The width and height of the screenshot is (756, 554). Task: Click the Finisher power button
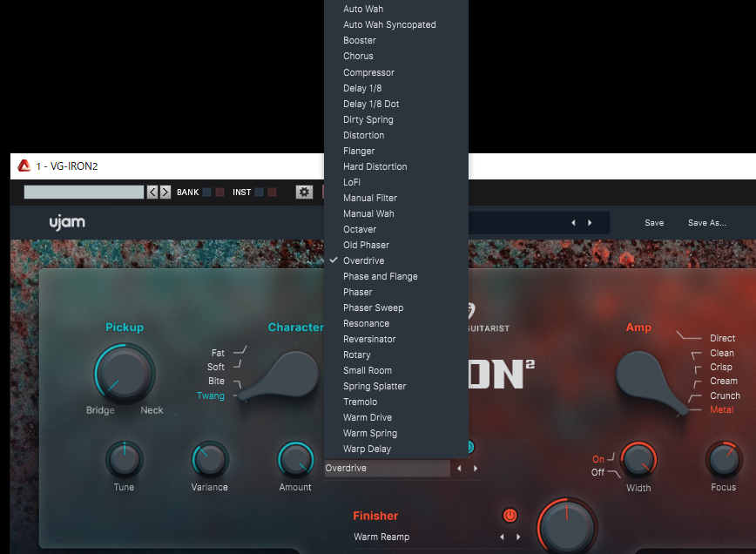510,516
